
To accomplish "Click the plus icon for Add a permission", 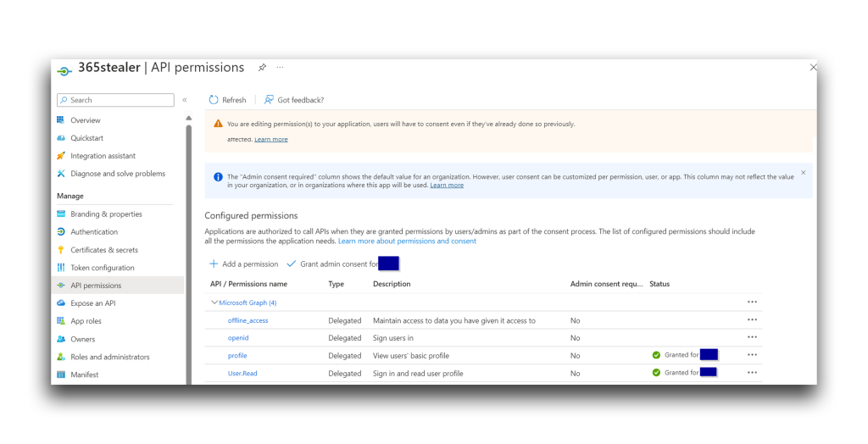I will (213, 264).
